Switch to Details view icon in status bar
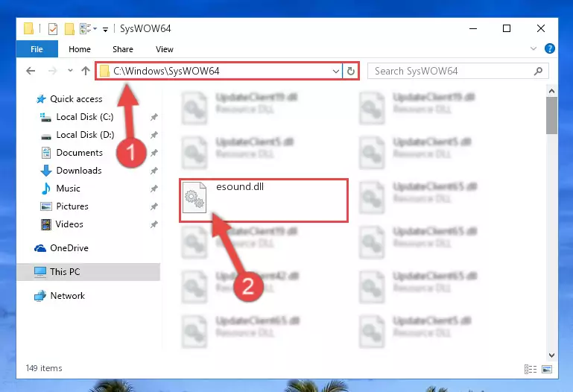 click(531, 369)
